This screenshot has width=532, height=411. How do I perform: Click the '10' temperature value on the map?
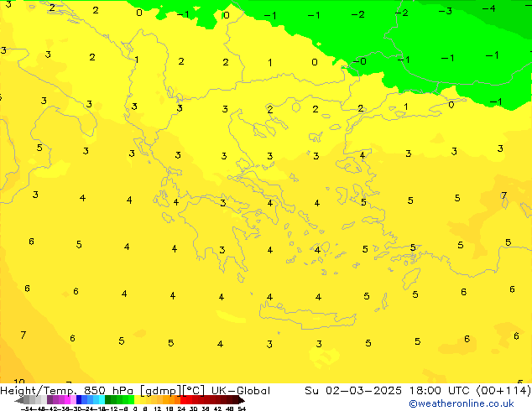[x=19, y=381]
